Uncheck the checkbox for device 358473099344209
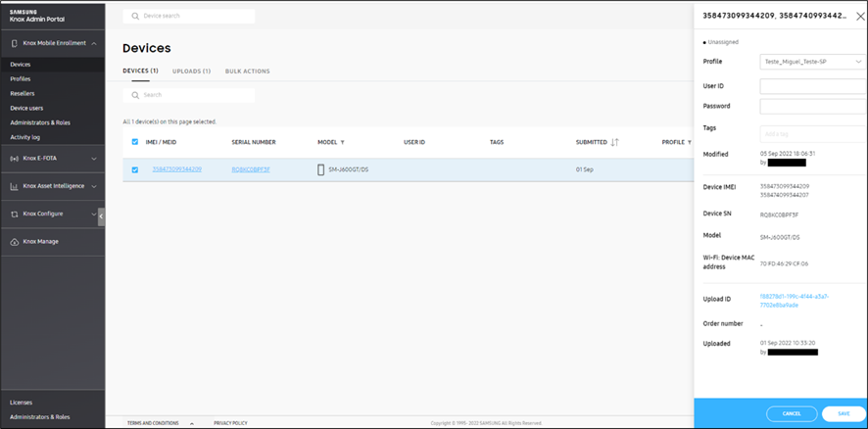The height and width of the screenshot is (429, 868). click(135, 170)
